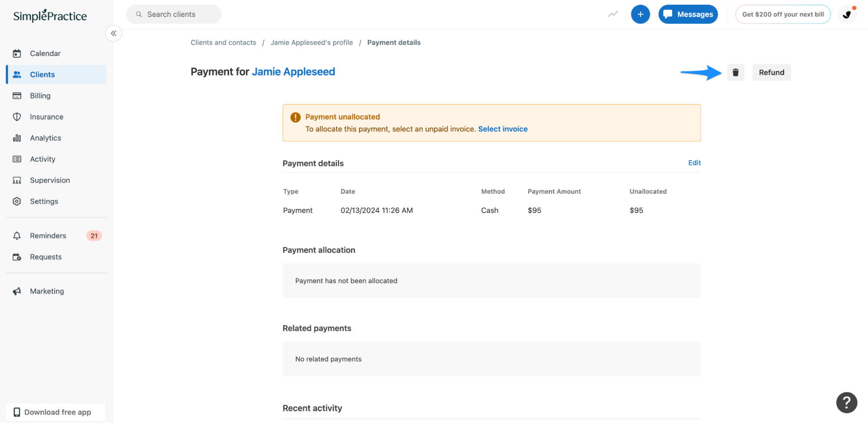Go to Jamie Appleseed's profile breadcrumb
This screenshot has width=868, height=423.
click(311, 42)
